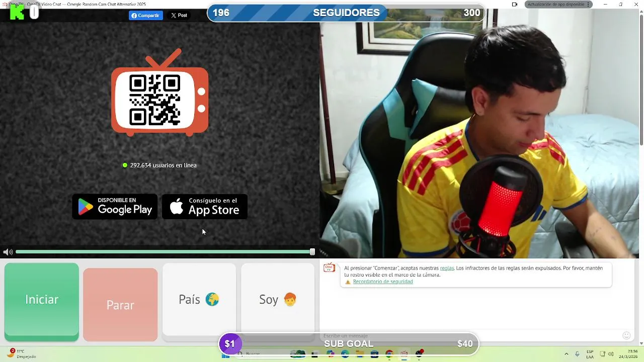Open Copilot icon in taskbar
644x362 pixels.
coord(330,354)
